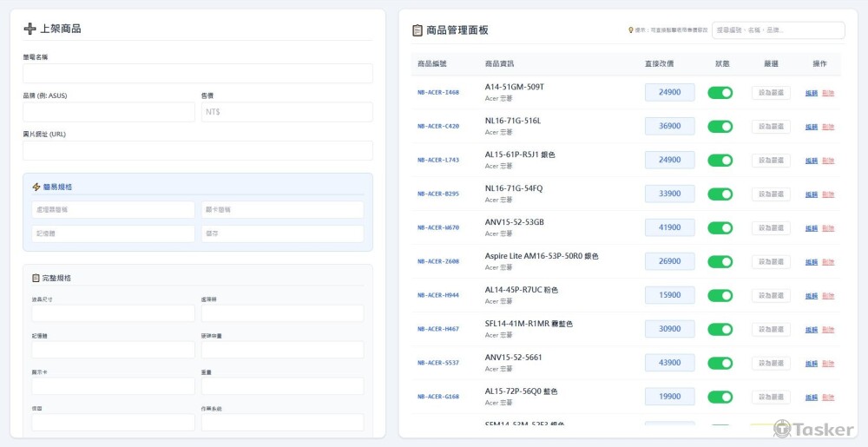The width and height of the screenshot is (868, 447).
Task: Click the 刪除 link for NL16-71G-516L
Action: pos(828,127)
